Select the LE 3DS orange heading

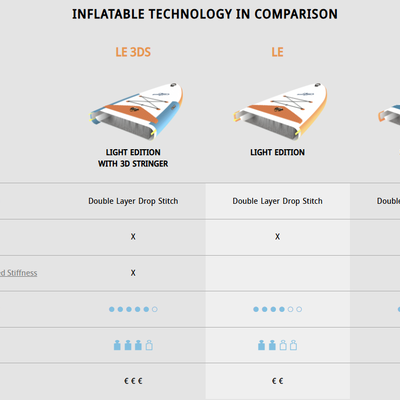(x=133, y=52)
